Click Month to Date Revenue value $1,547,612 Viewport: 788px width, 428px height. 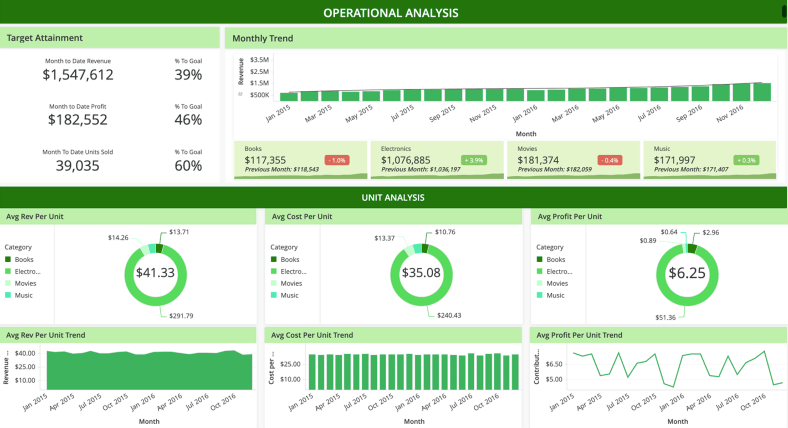coord(78,75)
